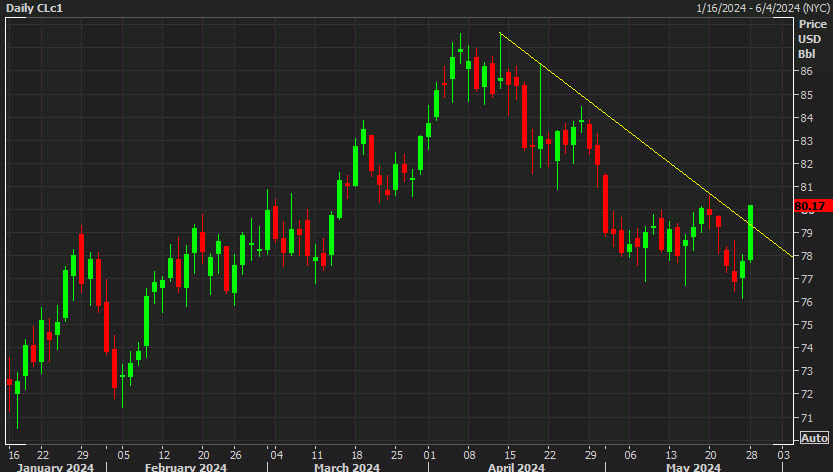
Task: Click the 79 price axis label
Action: click(x=806, y=233)
